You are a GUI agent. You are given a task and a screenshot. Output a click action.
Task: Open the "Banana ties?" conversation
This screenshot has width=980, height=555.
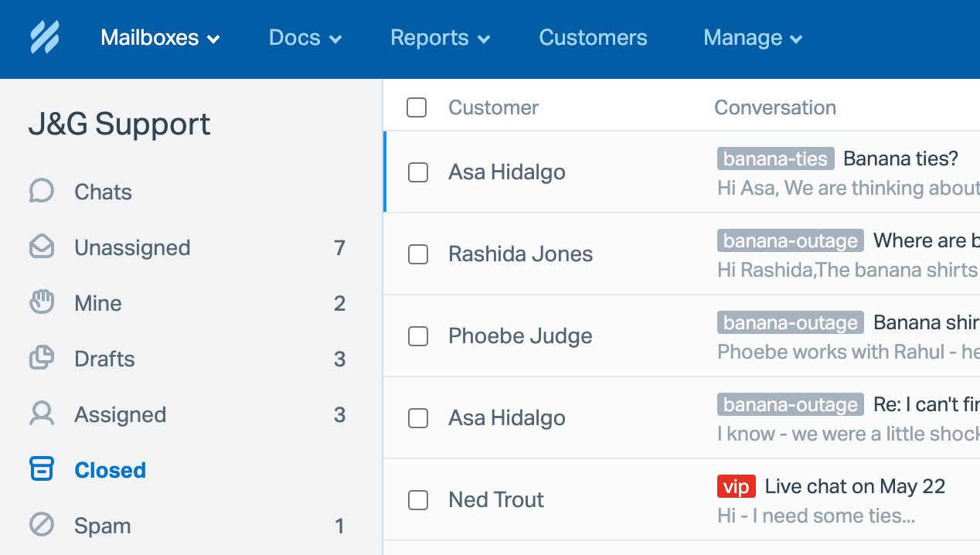pos(900,159)
